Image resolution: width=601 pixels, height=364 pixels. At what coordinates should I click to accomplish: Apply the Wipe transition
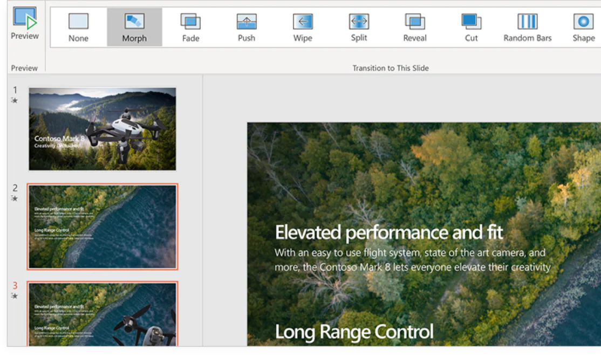pyautogui.click(x=303, y=27)
